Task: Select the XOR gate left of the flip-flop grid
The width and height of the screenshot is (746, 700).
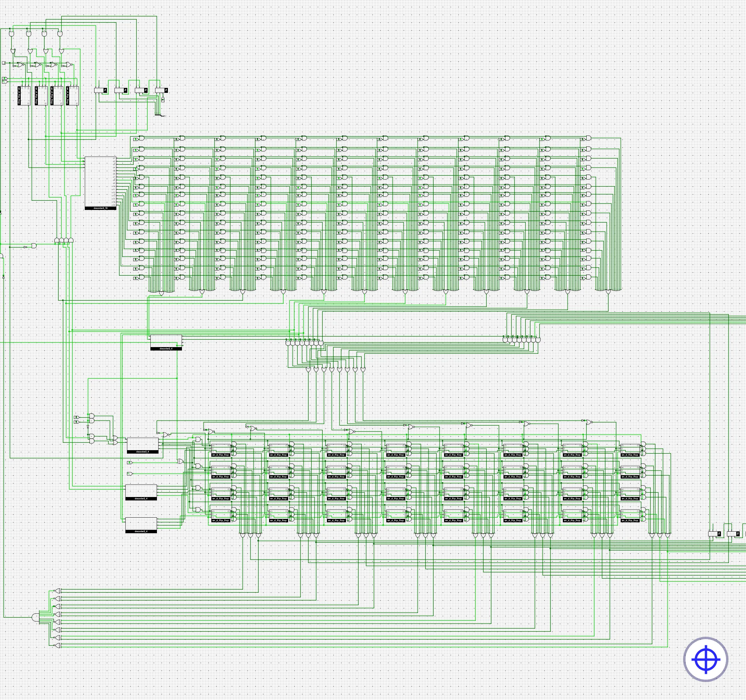Action: tap(181, 461)
